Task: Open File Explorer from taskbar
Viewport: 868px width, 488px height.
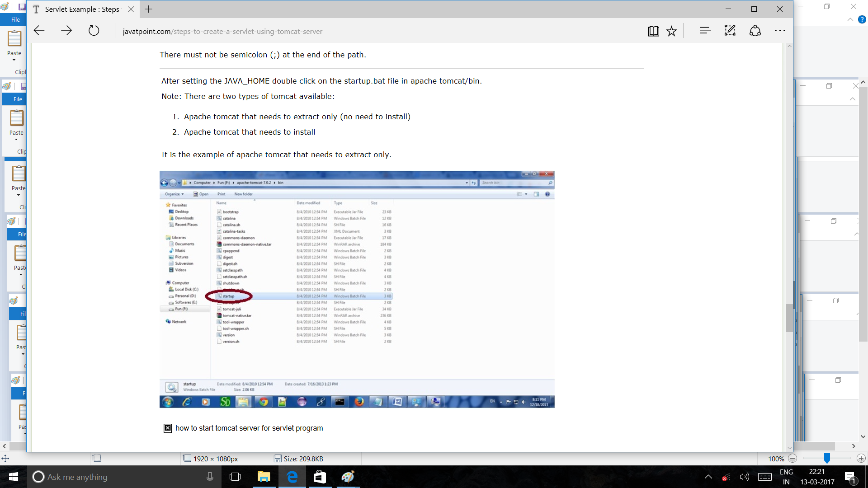Action: 264,477
